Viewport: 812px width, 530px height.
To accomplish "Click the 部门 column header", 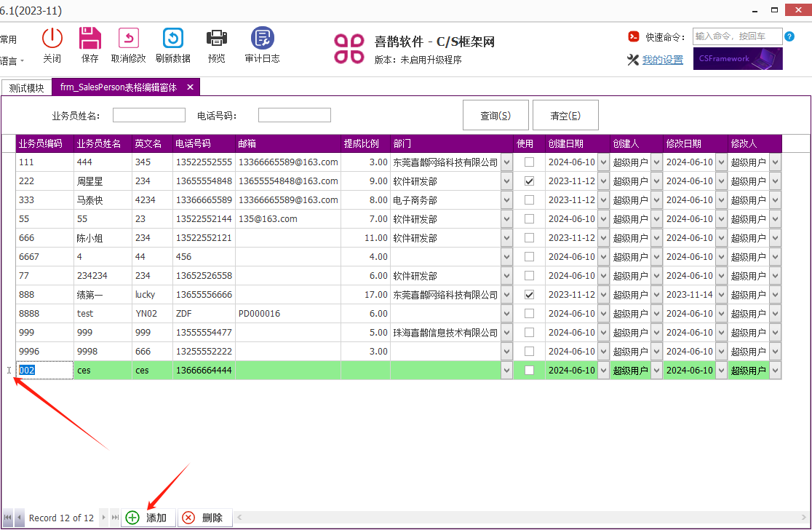I will [451, 143].
